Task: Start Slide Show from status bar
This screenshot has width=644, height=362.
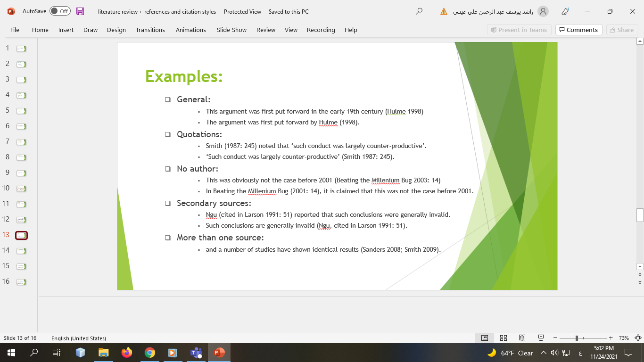Action: point(541,337)
